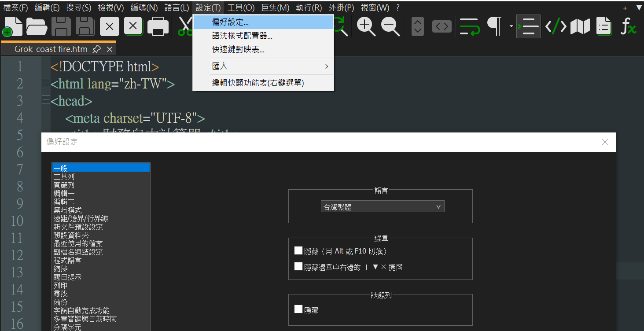Toggle synchronized horizontal scrolling icon
This screenshot has height=331, width=644.
pyautogui.click(x=442, y=26)
